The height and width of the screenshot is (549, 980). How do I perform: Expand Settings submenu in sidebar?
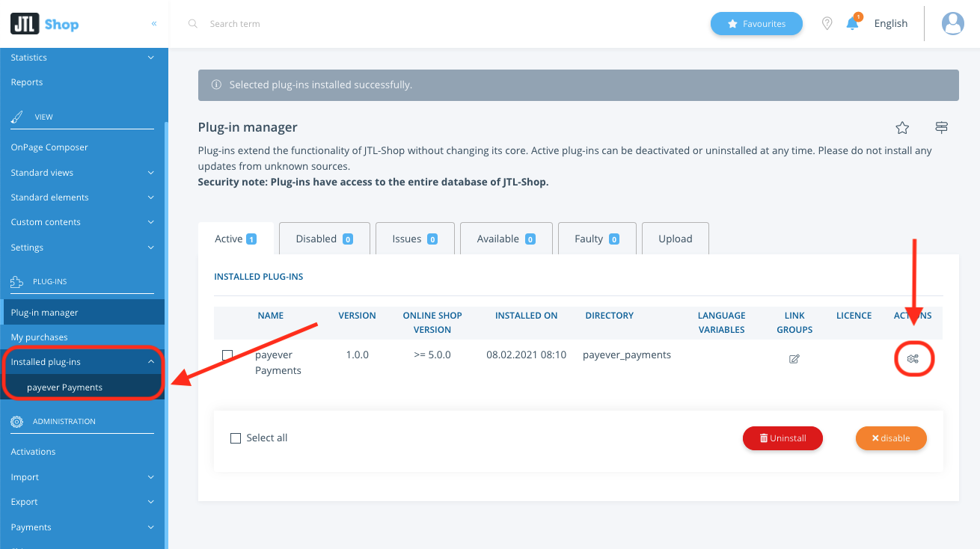coord(82,248)
